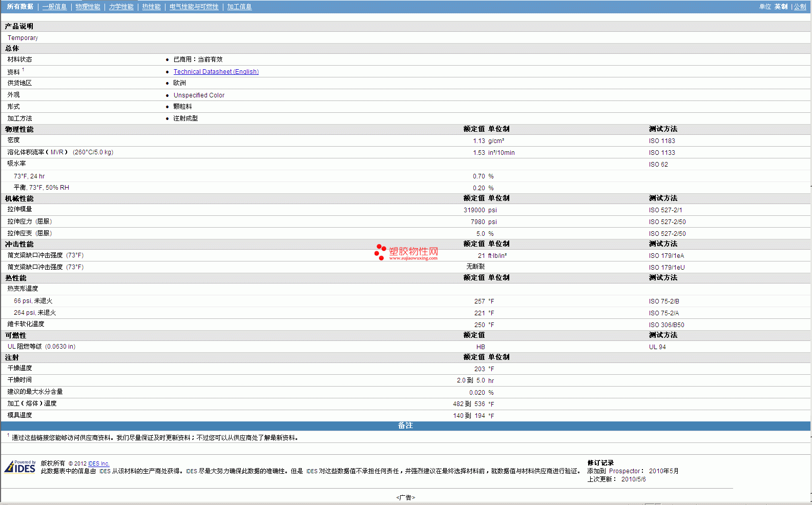Select the 力学性能 tab
The image size is (812, 505).
(x=121, y=7)
